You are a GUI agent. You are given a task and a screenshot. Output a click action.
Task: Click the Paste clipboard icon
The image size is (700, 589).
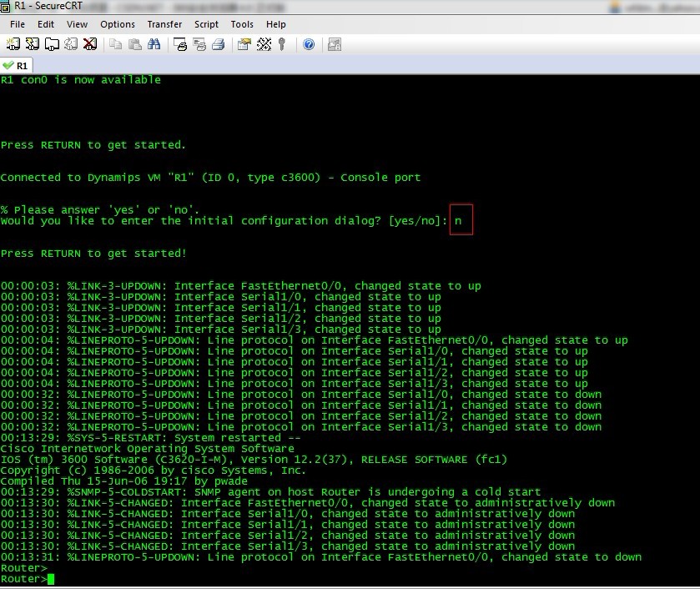pos(133,44)
